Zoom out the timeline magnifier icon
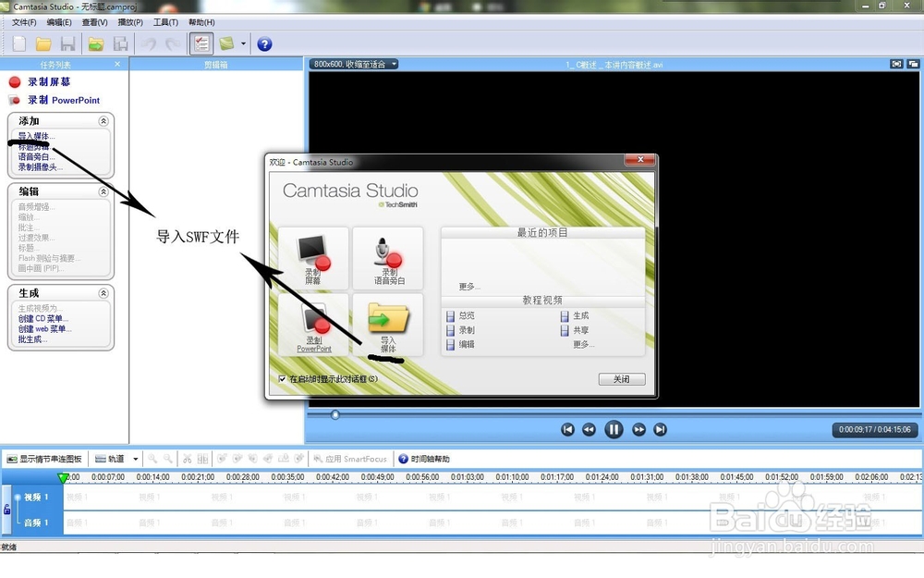Screen dimensions: 924x578 pyautogui.click(x=168, y=459)
